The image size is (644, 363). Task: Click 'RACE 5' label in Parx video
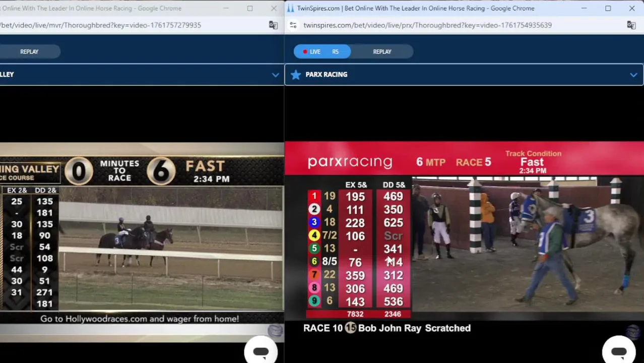point(473,162)
